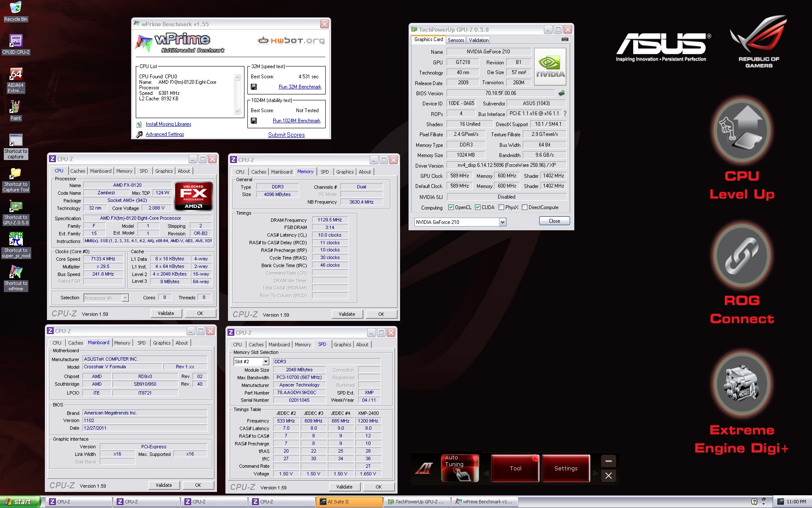
Task: Enable the DirectCompute checkbox
Action: [524, 207]
